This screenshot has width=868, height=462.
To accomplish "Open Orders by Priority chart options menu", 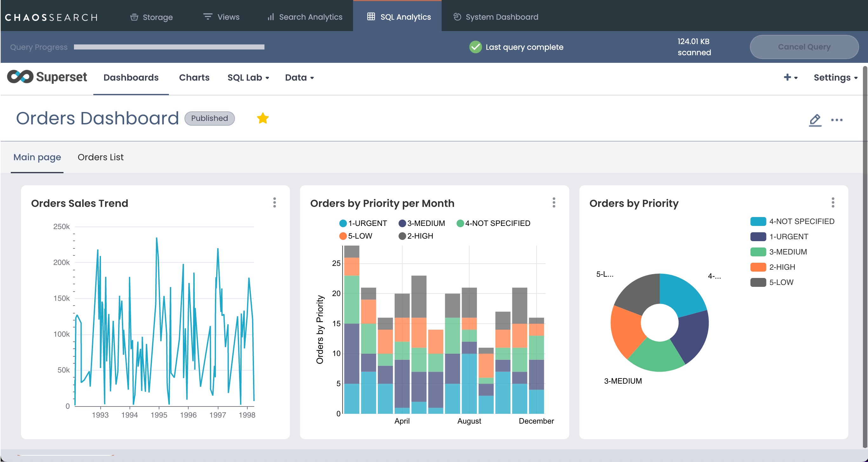I will point(833,202).
